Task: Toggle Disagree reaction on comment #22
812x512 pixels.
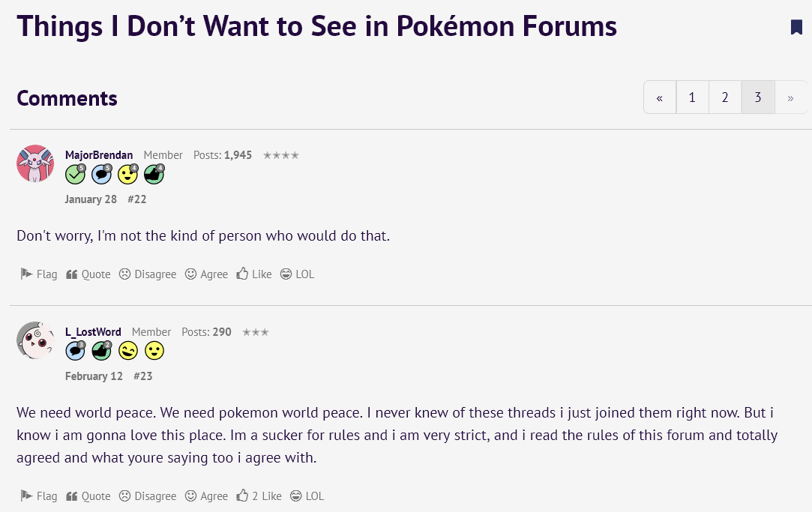Action: (148, 274)
